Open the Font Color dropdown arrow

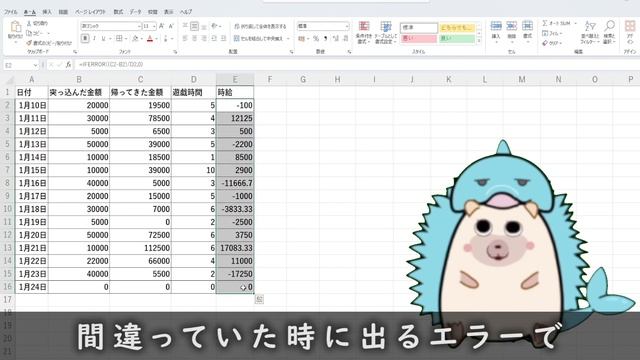click(156, 39)
